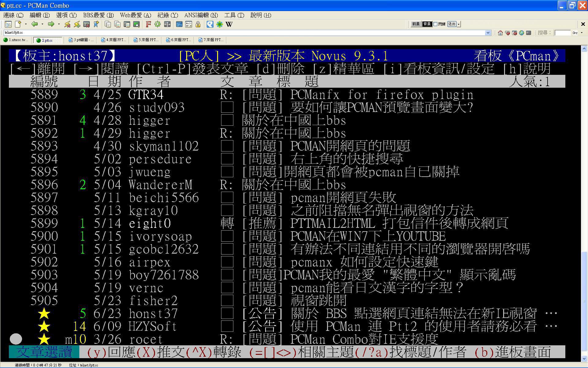The width and height of the screenshot is (588, 368).
Task: Click the globe web icon
Action: (522, 33)
